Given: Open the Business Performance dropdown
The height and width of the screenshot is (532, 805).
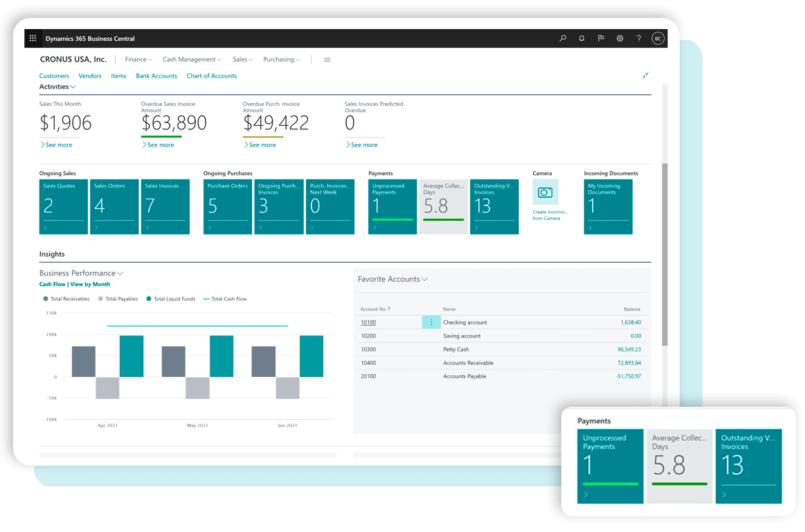Looking at the screenshot, I should click(x=118, y=273).
